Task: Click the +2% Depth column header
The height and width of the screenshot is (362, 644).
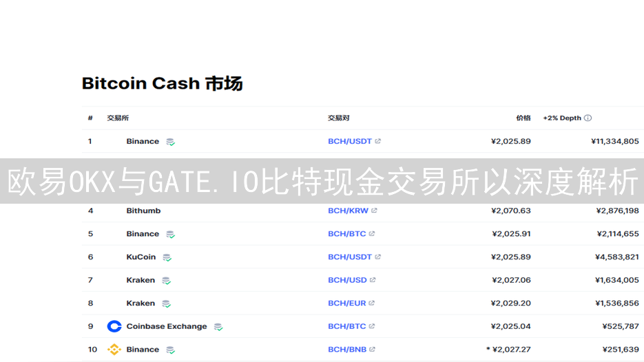Action: click(562, 118)
